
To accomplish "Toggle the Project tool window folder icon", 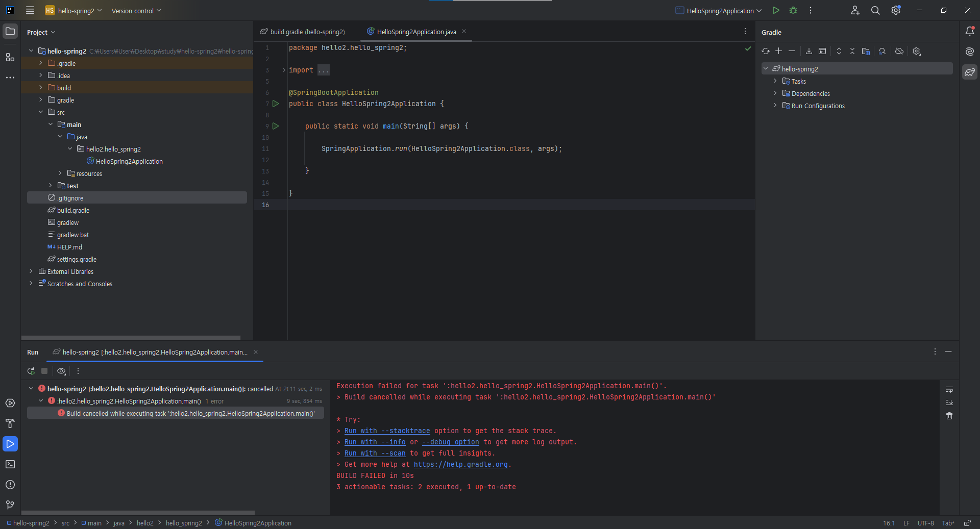I will pos(10,31).
